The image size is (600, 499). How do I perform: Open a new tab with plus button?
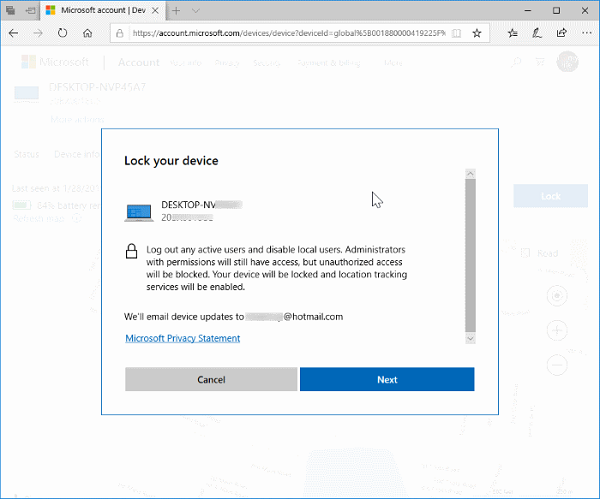point(177,10)
